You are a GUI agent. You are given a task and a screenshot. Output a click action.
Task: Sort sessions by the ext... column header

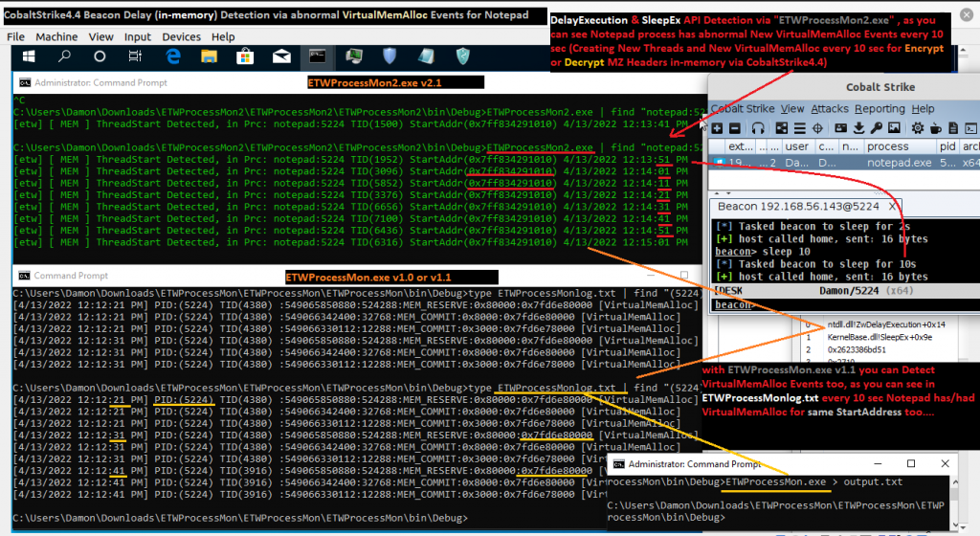[x=741, y=146]
